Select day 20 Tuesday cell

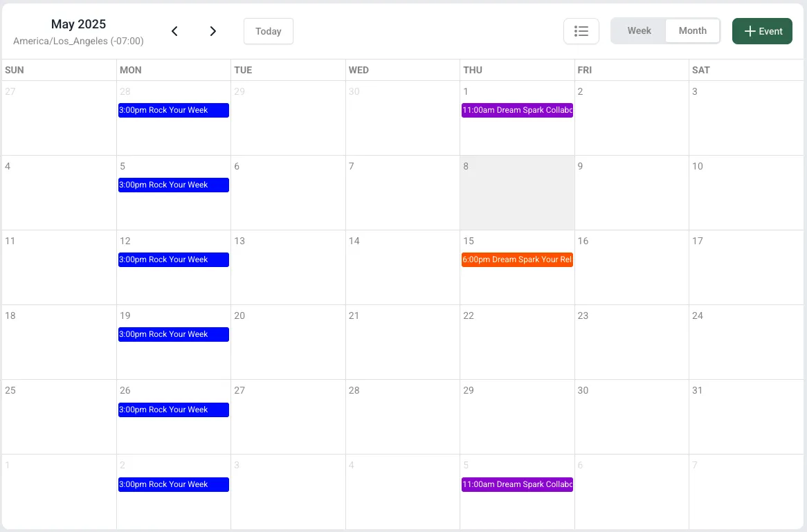(288, 342)
